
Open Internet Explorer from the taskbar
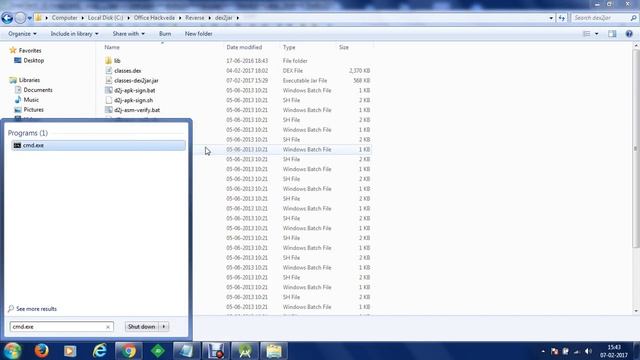(x=99, y=351)
